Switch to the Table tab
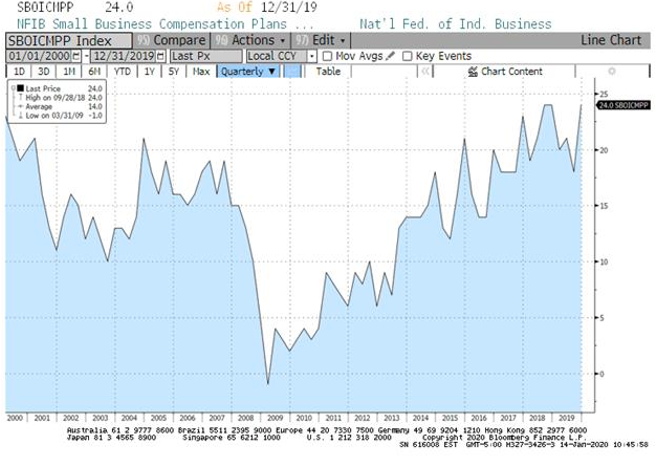Image resolution: width=657 pixels, height=460 pixels. coord(328,72)
